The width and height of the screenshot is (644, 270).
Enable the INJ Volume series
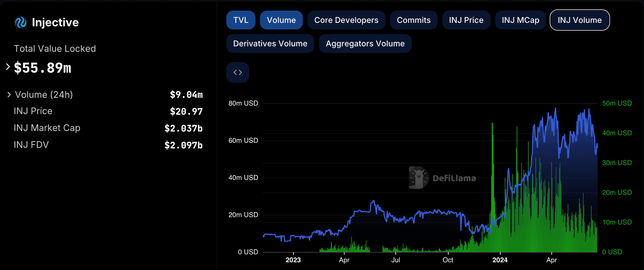pos(580,20)
